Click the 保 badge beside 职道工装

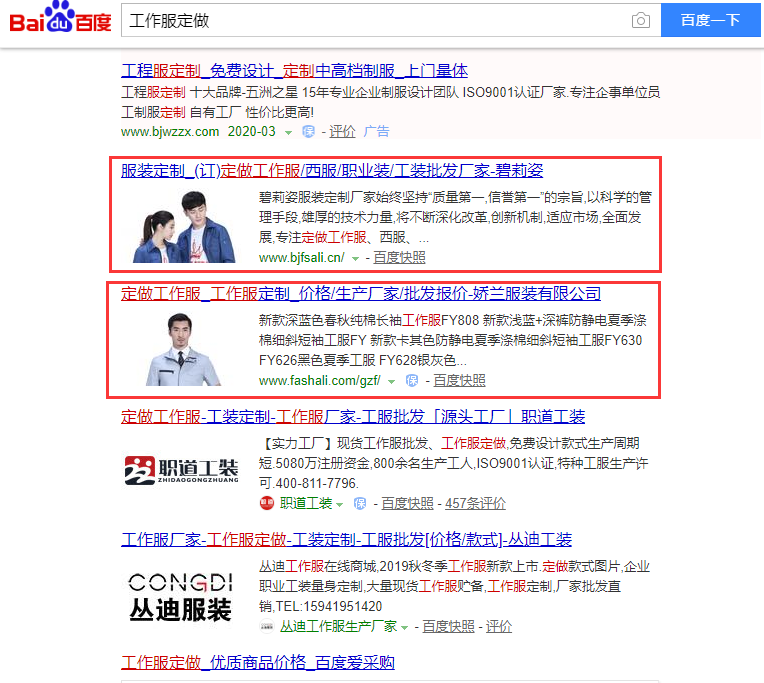360,504
